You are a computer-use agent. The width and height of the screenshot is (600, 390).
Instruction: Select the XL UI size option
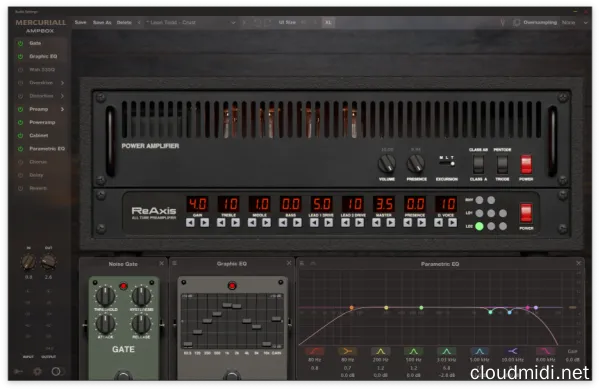point(328,23)
